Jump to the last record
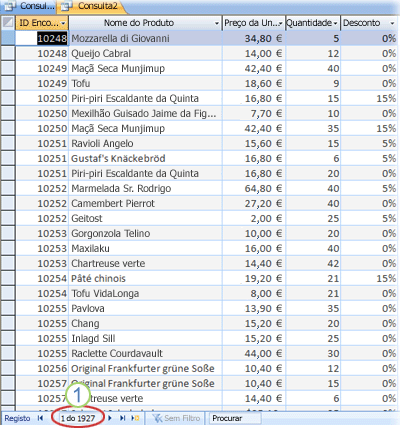400x428 pixels. [x=123, y=418]
